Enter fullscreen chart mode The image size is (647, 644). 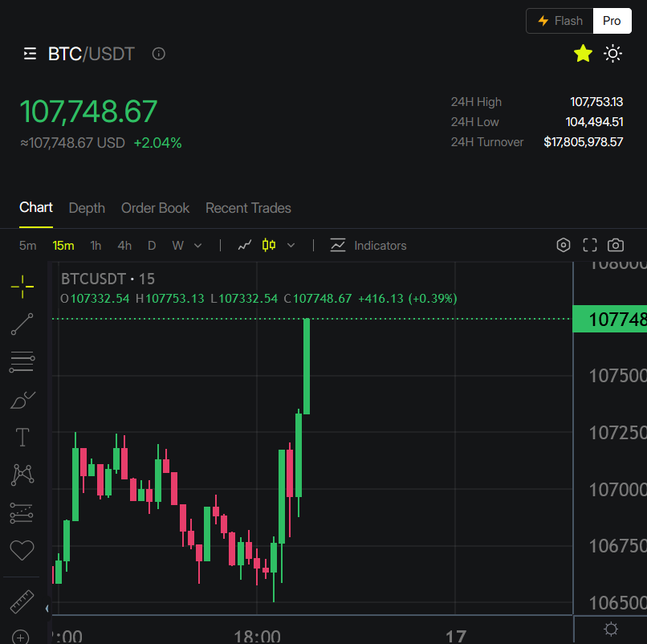pyautogui.click(x=590, y=245)
